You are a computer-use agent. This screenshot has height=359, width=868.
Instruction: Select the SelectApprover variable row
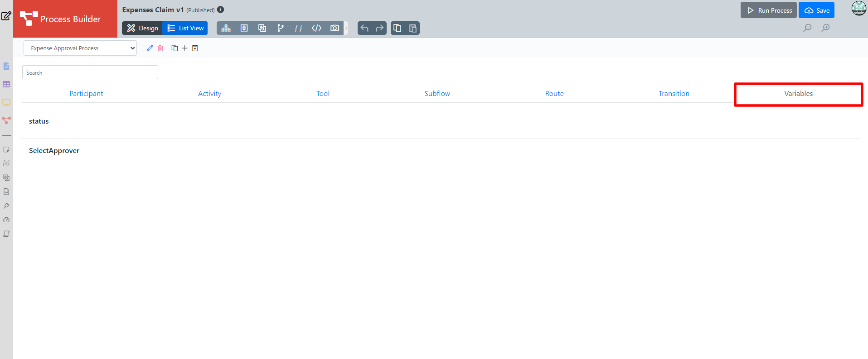tap(441, 151)
